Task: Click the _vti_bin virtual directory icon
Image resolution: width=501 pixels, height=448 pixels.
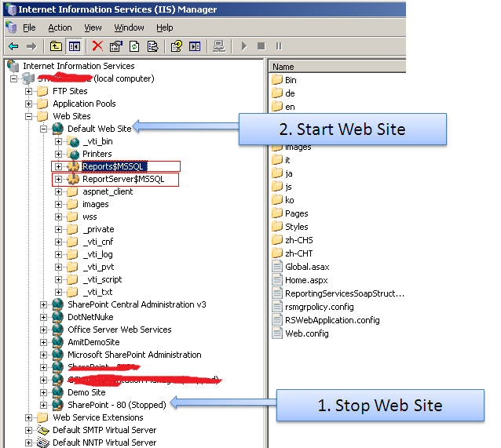Action: [x=74, y=141]
